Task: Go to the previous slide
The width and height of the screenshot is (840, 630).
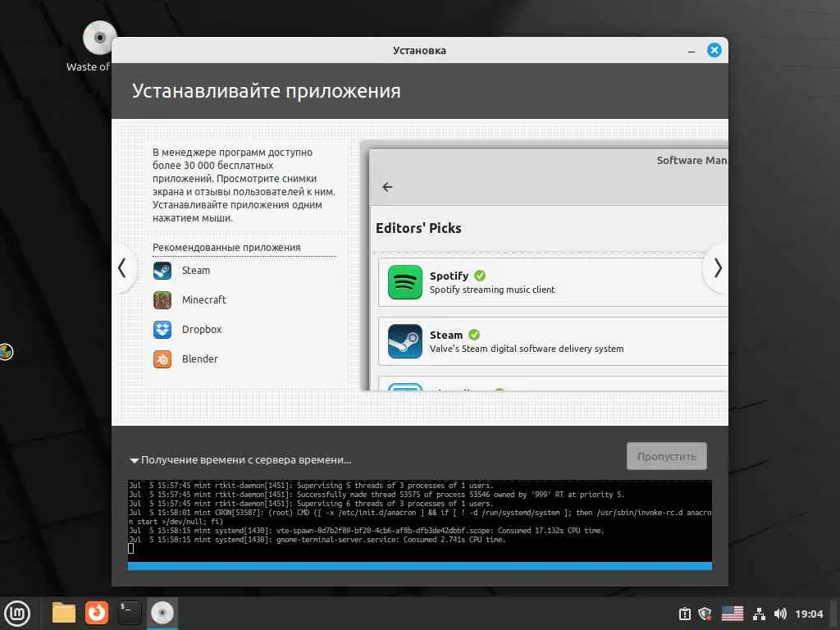Action: coord(123,268)
